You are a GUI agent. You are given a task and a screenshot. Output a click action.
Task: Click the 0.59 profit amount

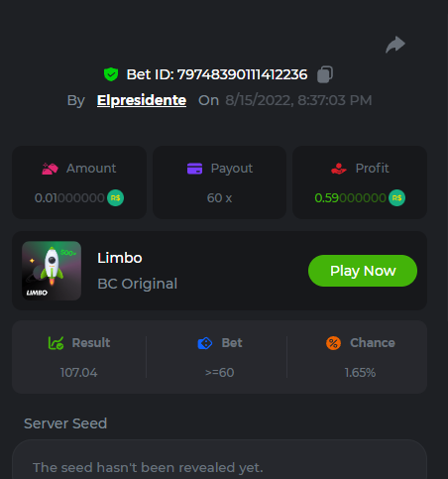click(350, 198)
